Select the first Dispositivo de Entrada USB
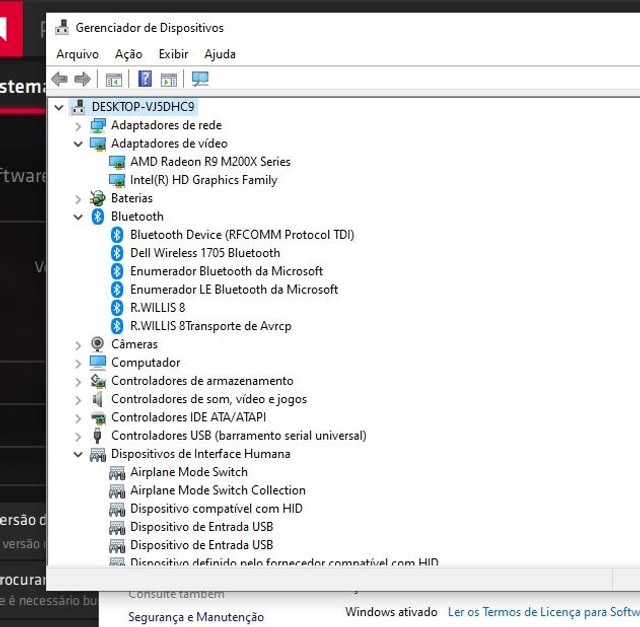 (x=202, y=527)
